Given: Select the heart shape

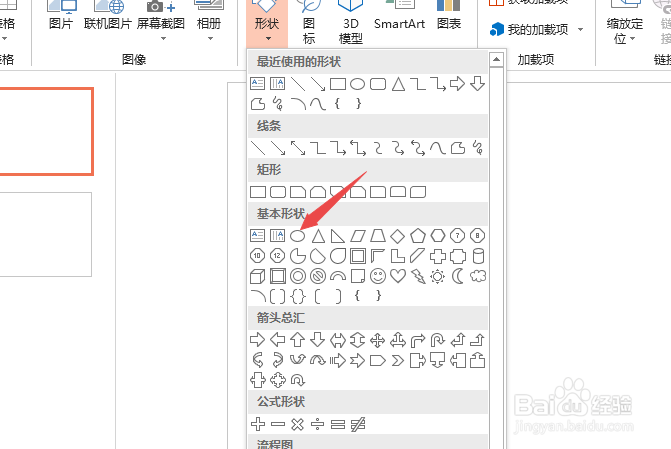Looking at the screenshot, I should (398, 276).
